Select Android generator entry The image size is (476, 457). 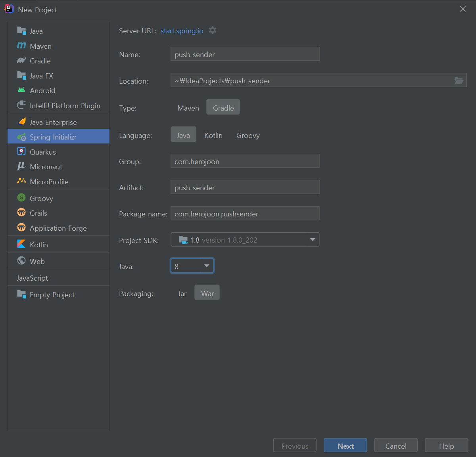pyautogui.click(x=58, y=90)
